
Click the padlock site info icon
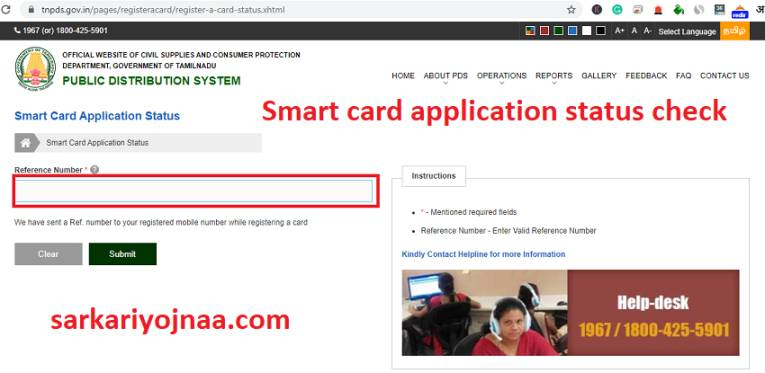[31, 9]
